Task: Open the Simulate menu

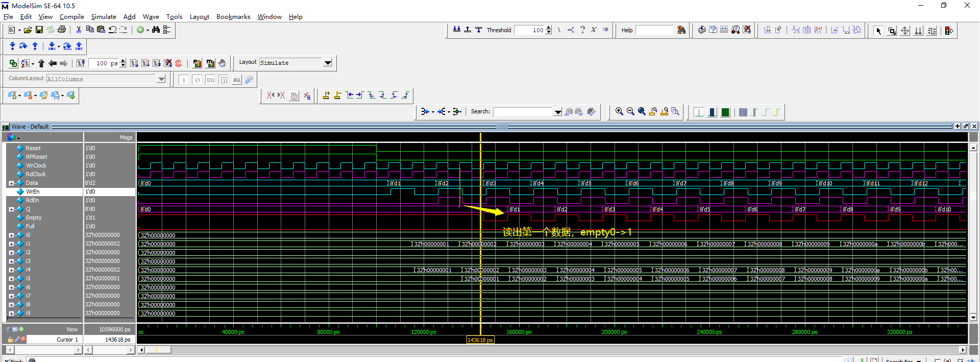Action: 104,17
